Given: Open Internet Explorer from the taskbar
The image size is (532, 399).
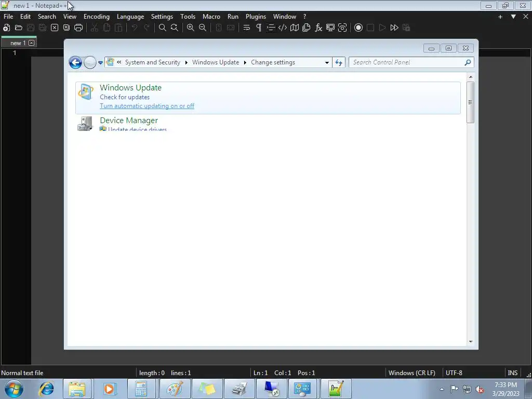Looking at the screenshot, I should pos(46,389).
